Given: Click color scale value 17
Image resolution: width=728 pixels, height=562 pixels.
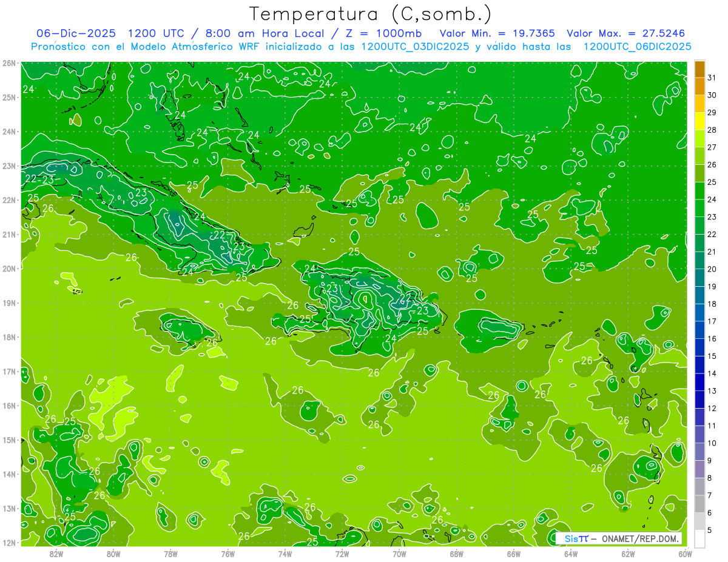Looking at the screenshot, I should tap(712, 321).
